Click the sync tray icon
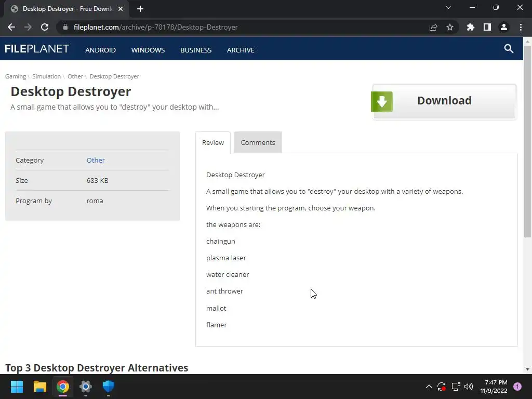The height and width of the screenshot is (399, 532). (442, 387)
